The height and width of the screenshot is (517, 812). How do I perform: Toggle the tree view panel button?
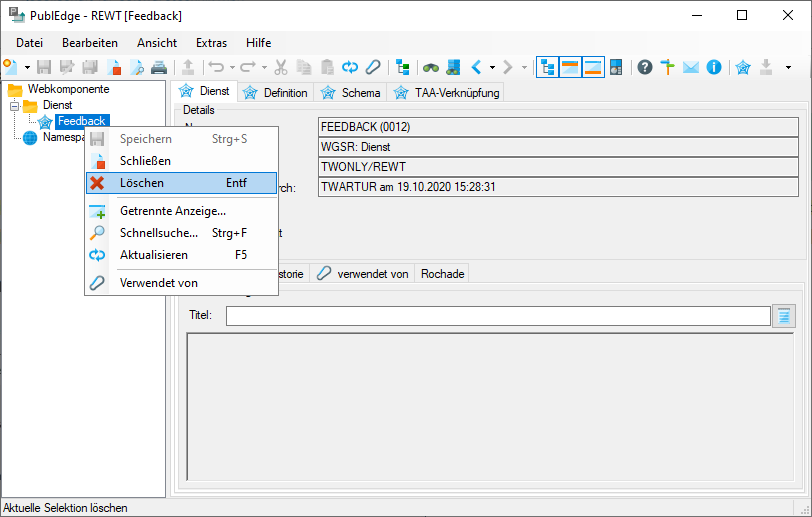(548, 67)
